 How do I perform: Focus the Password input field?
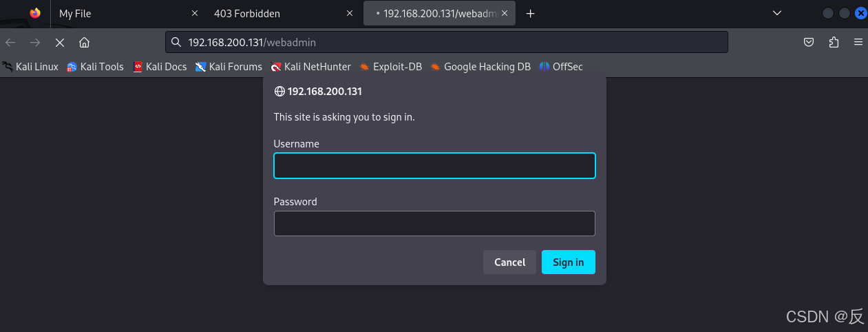pyautogui.click(x=434, y=223)
